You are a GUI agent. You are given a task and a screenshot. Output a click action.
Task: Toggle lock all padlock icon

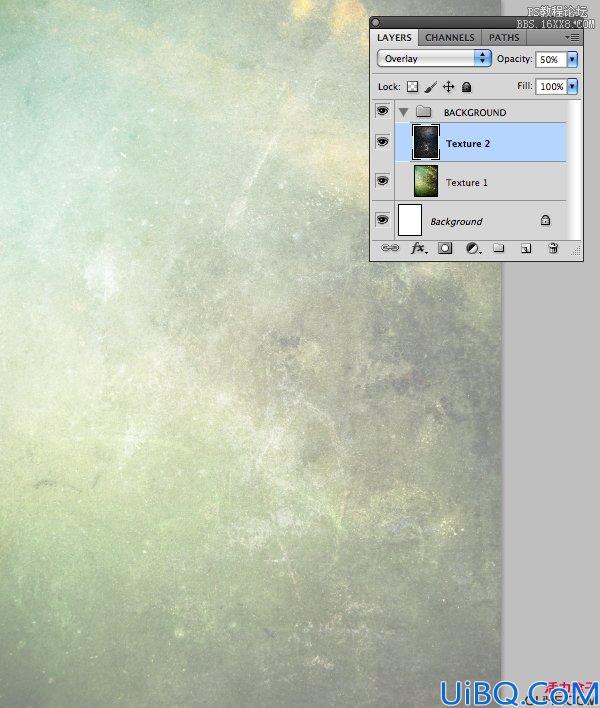pyautogui.click(x=466, y=87)
